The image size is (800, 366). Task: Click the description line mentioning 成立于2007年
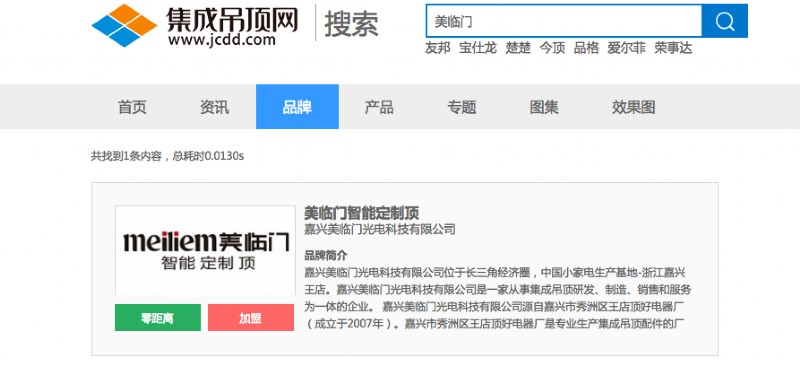(493, 324)
